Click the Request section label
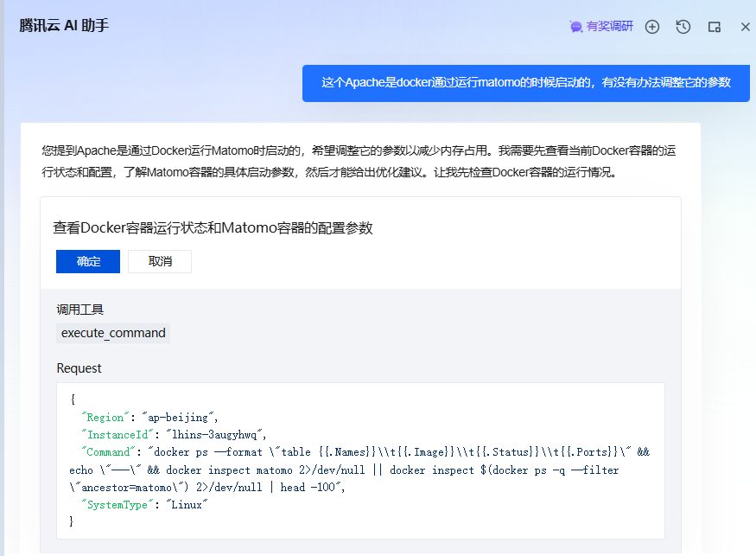The image size is (756, 556). [x=79, y=368]
